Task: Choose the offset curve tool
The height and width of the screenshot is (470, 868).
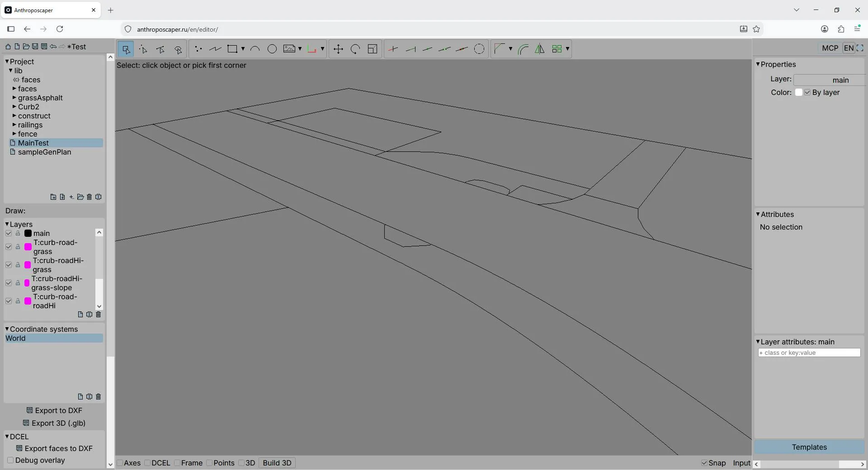Action: click(523, 49)
